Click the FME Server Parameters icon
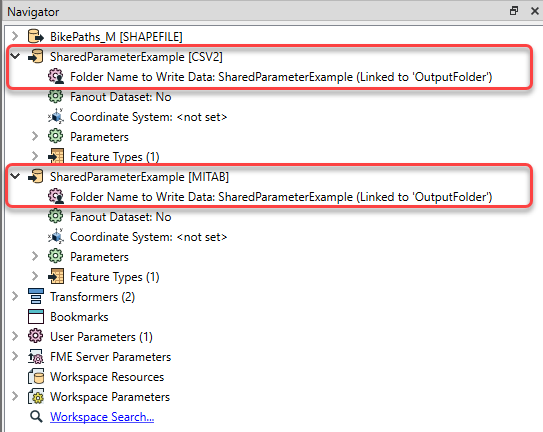543x432 pixels. (x=36, y=356)
